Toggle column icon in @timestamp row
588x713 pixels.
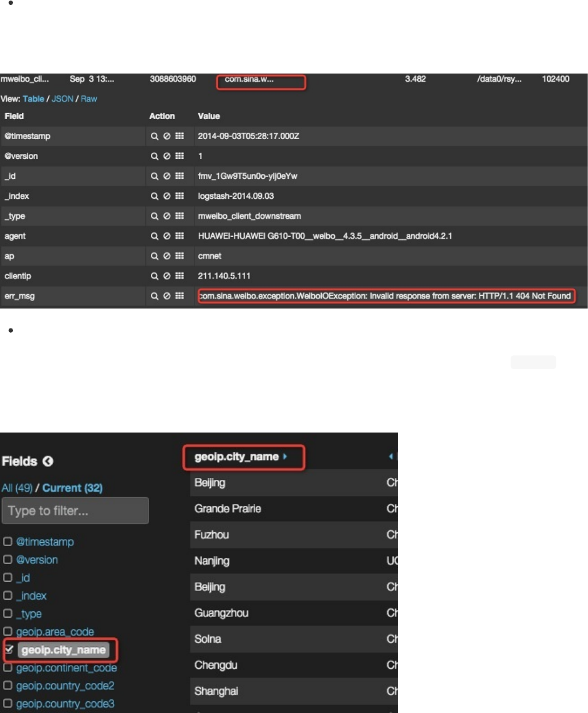pyautogui.click(x=180, y=136)
